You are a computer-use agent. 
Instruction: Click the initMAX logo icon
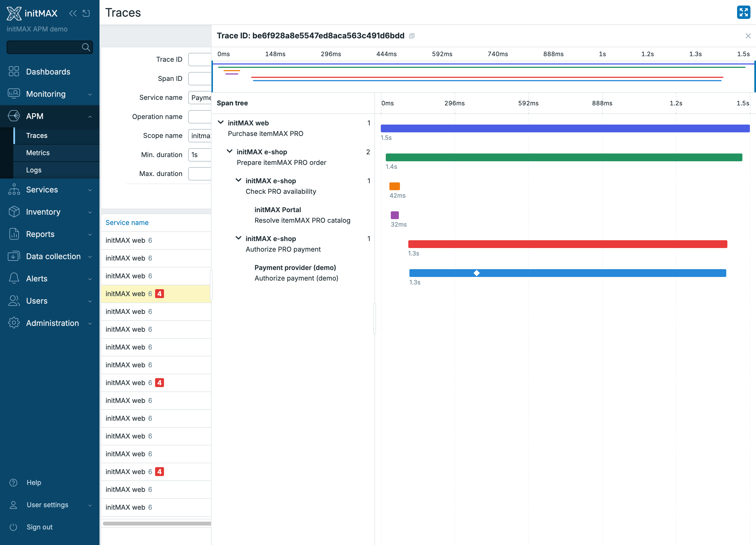14,13
